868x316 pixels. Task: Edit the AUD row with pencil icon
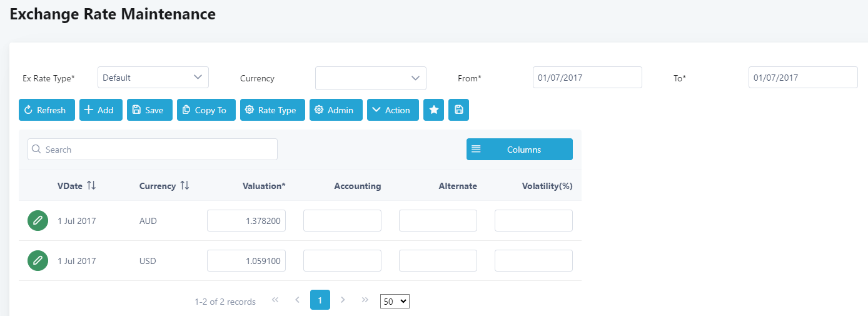[38, 220]
